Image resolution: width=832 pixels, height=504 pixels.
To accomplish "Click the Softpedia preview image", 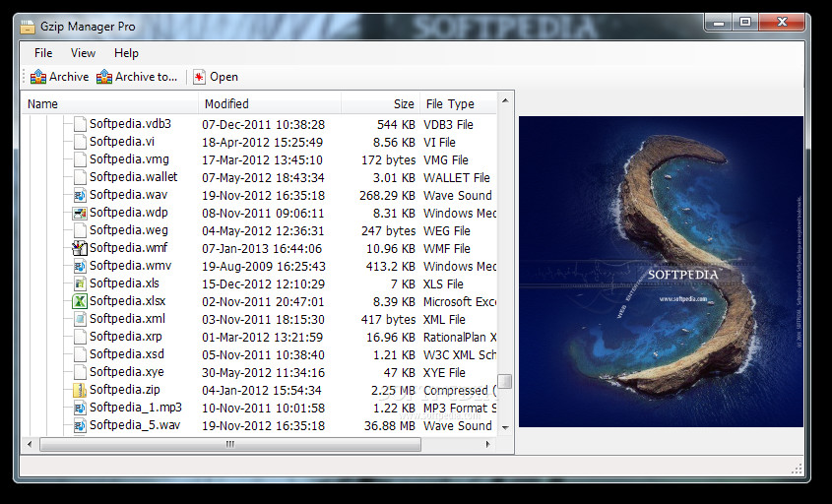I will coord(661,272).
